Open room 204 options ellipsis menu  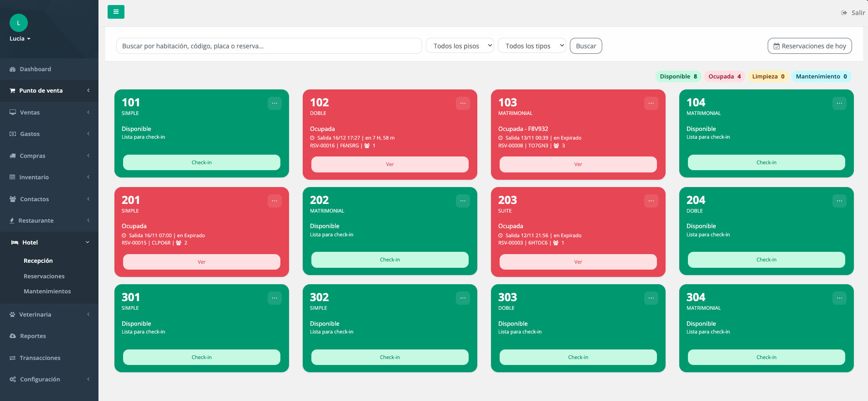tap(839, 201)
